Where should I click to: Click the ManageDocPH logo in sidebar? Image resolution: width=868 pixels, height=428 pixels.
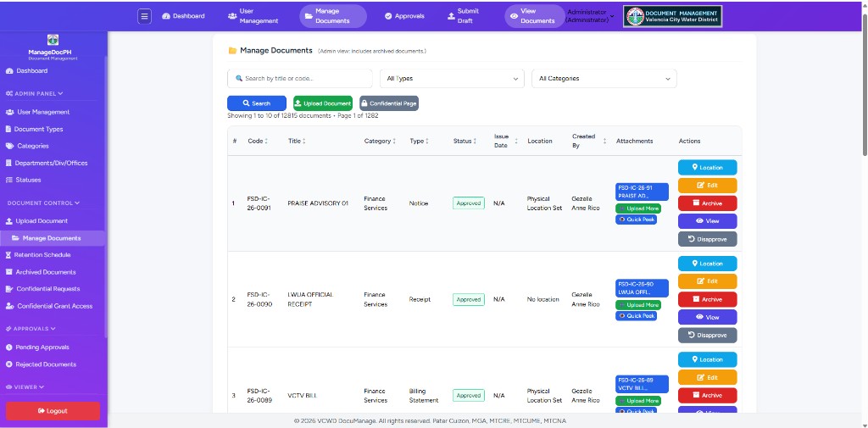pos(53,40)
